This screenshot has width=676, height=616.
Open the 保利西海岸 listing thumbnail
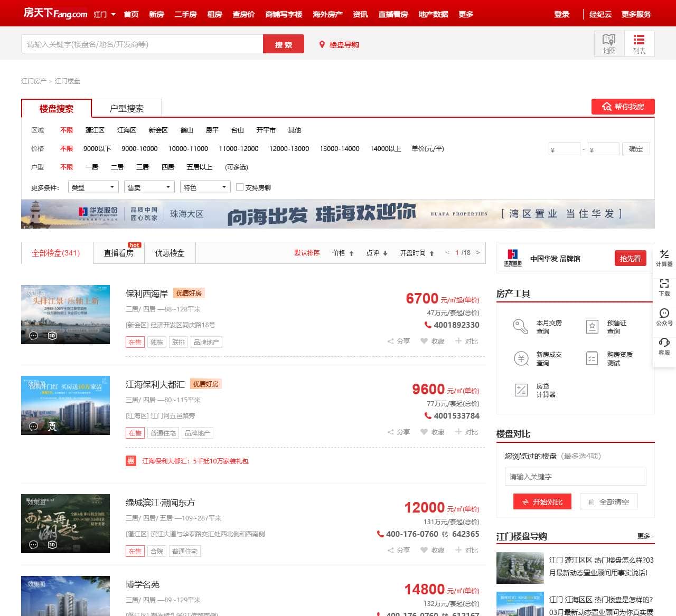tap(65, 315)
